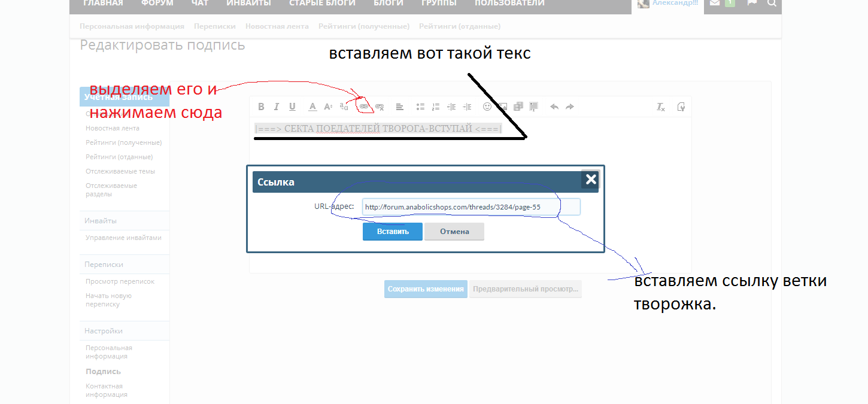Toggle bold formatting in the editor toolbar
Screen dimensions: 868x404
point(261,107)
